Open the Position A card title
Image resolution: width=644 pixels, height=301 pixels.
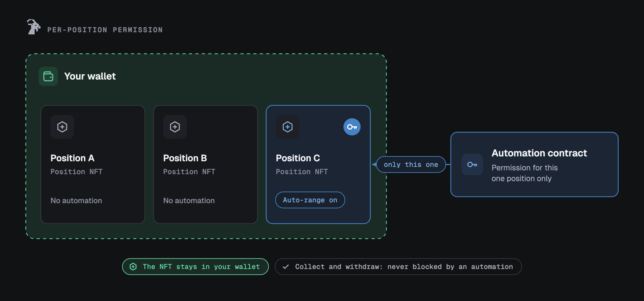point(72,158)
